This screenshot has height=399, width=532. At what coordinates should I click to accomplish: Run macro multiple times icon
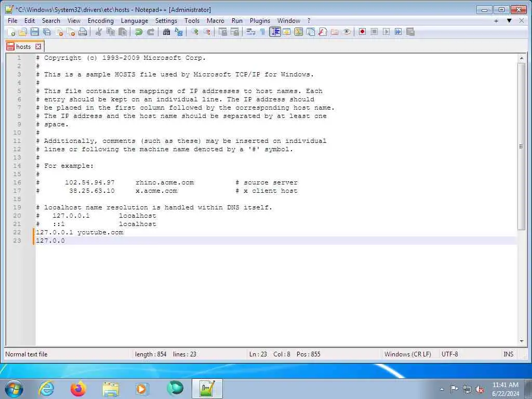tap(398, 32)
